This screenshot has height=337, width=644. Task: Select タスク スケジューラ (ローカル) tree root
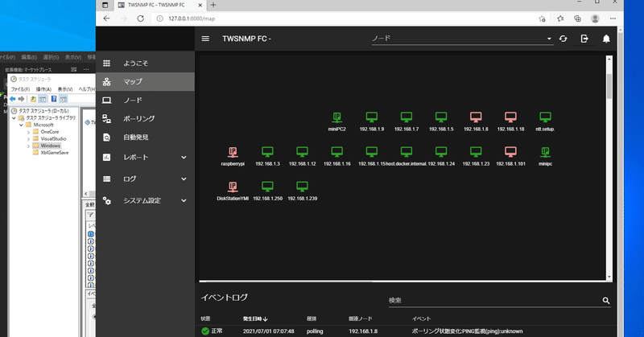43,111
